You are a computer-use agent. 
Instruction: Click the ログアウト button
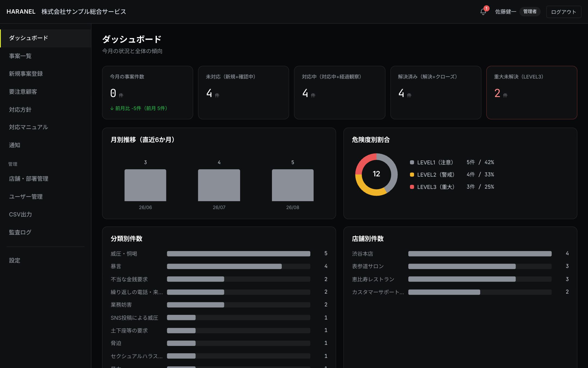pos(563,12)
